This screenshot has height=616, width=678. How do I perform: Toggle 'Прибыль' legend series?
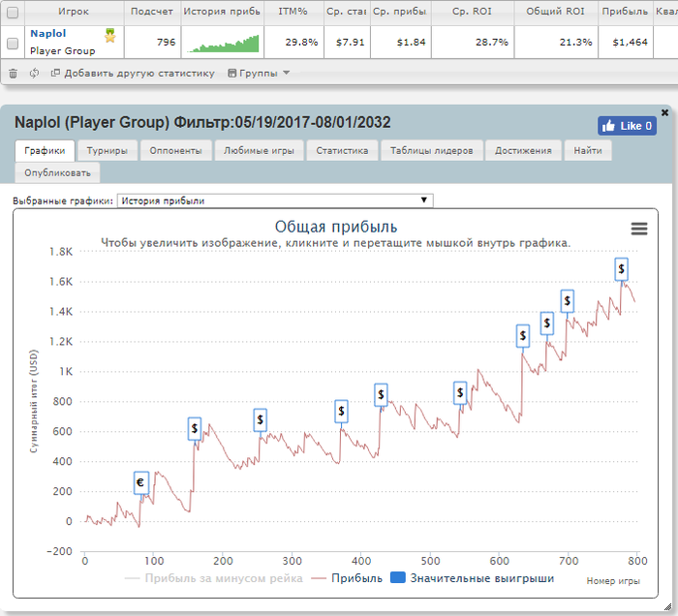[347, 578]
